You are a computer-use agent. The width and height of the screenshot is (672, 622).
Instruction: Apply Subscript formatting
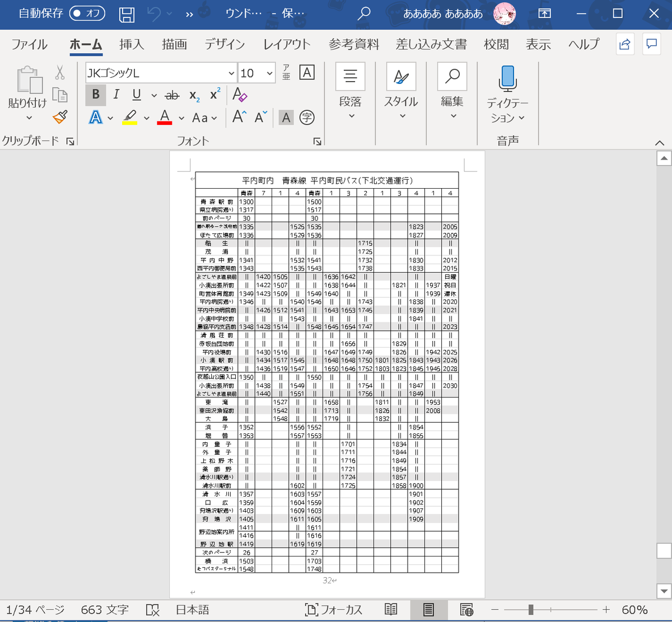click(194, 95)
